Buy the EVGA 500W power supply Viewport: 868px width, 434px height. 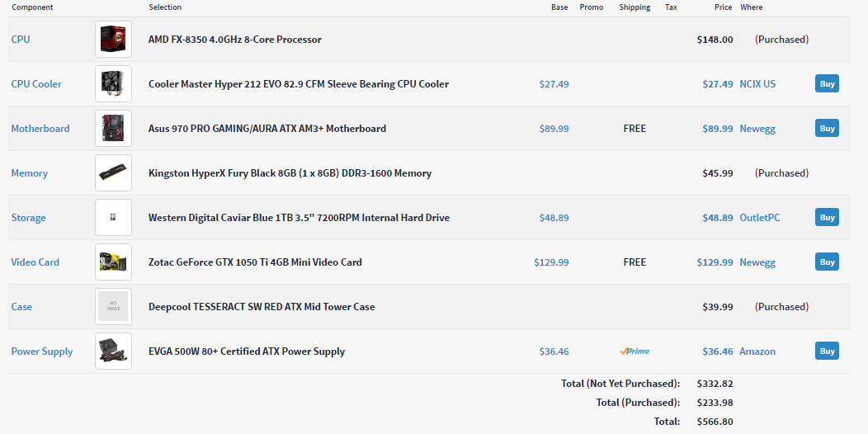pyautogui.click(x=827, y=351)
